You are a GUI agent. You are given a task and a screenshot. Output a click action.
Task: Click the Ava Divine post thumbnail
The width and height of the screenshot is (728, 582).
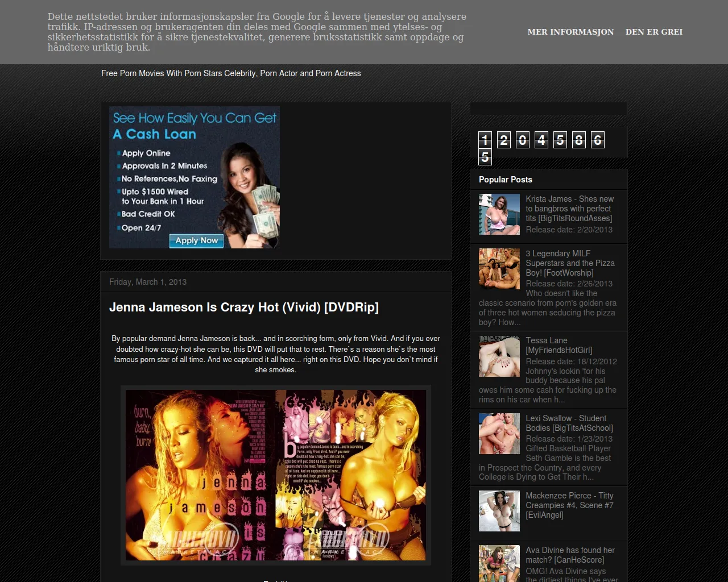pos(499,564)
